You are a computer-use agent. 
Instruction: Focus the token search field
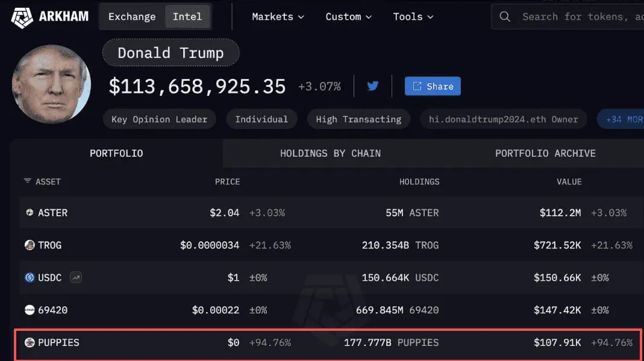click(x=575, y=17)
